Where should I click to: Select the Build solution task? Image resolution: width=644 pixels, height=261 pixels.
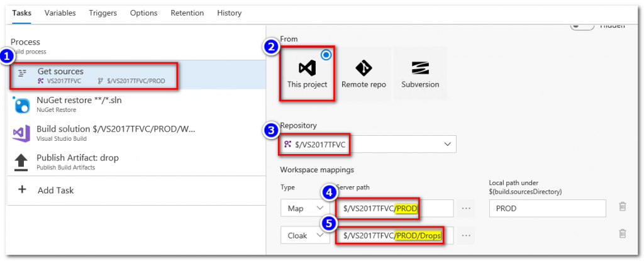tap(136, 133)
